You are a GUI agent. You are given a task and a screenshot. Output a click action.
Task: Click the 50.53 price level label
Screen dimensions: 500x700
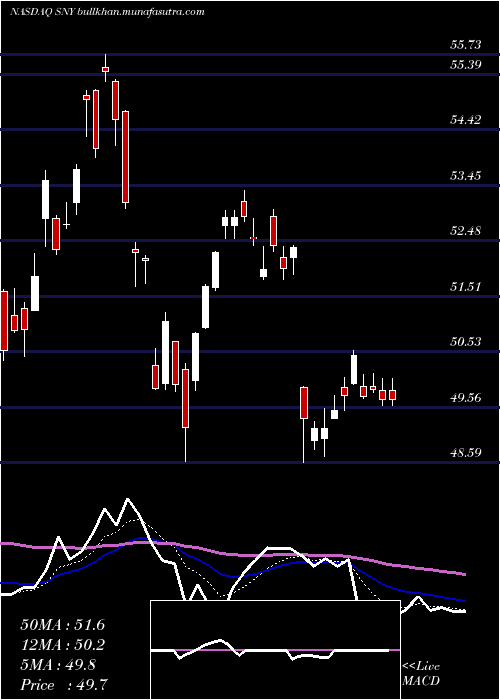pos(466,342)
